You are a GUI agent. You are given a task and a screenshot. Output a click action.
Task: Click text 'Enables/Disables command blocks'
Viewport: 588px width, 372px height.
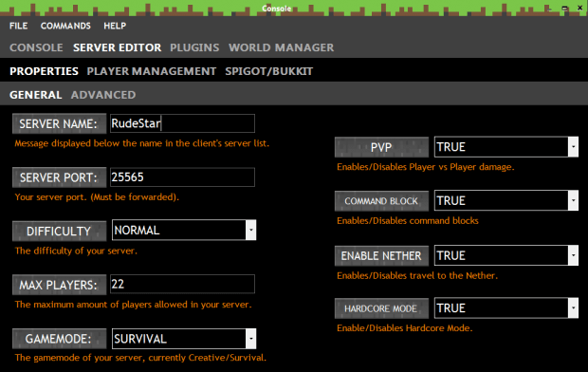click(x=408, y=221)
